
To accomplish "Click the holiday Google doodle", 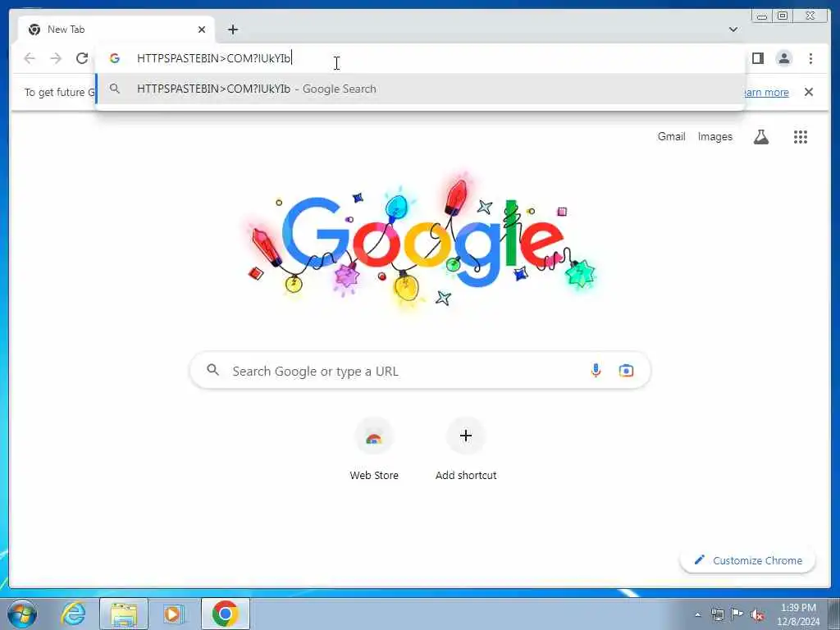I will (x=421, y=241).
